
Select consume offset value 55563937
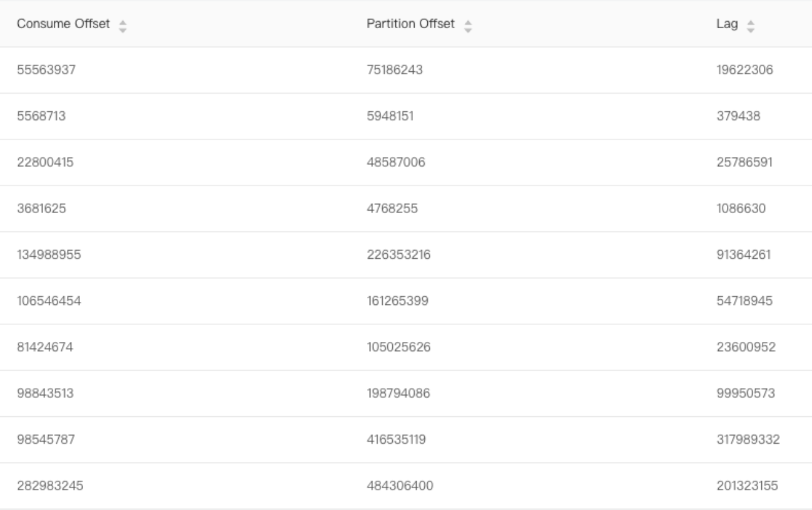46,70
